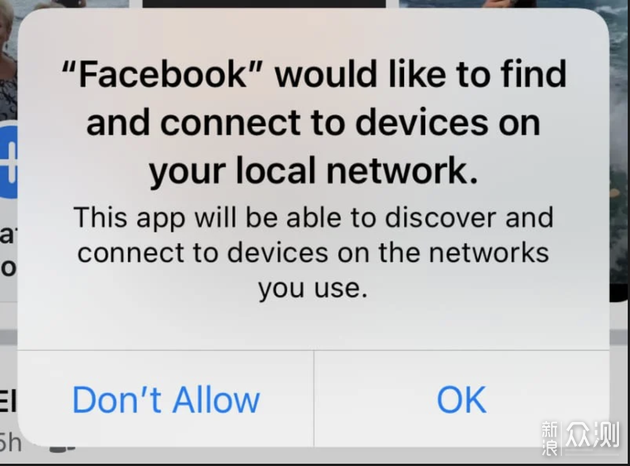
Task: Confirm the permission with OK
Action: pyautogui.click(x=462, y=399)
